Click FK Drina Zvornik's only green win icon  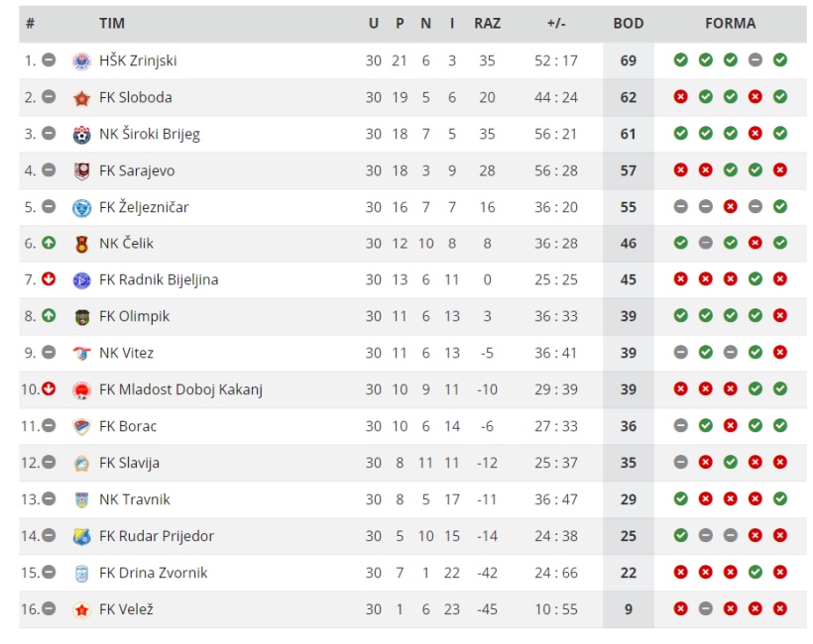(x=755, y=572)
